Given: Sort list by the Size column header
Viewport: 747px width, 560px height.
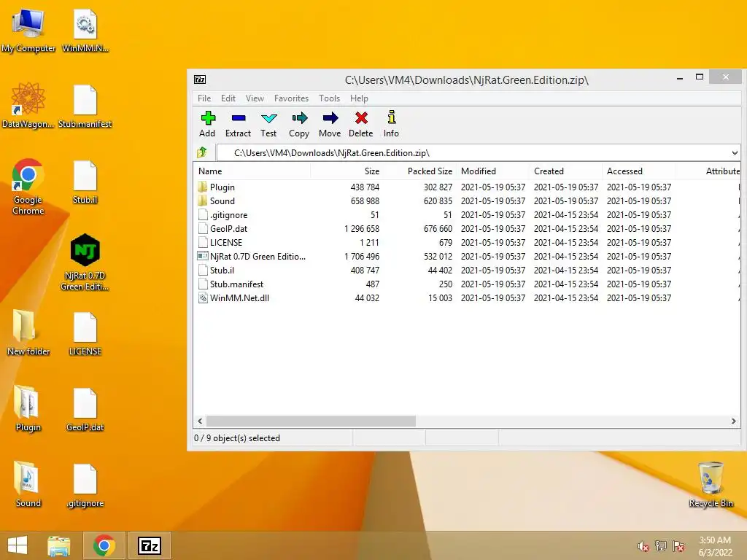Looking at the screenshot, I should (x=346, y=171).
